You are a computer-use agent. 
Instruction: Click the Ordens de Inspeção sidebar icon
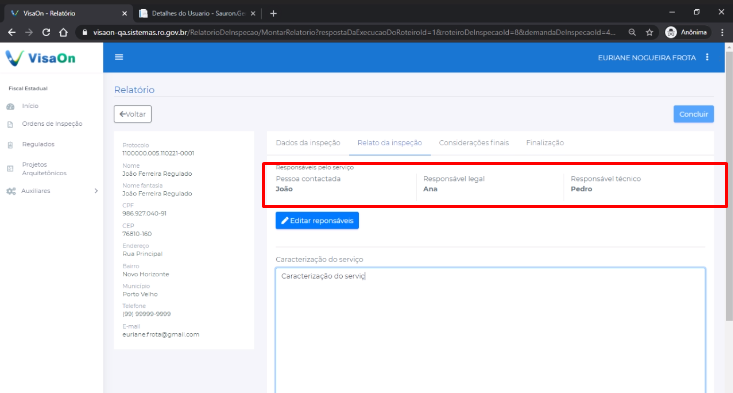10,124
